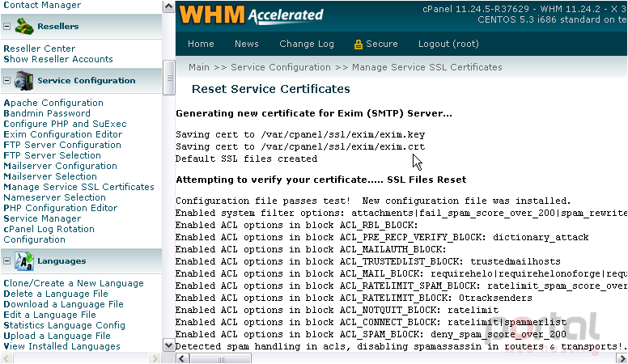628x364 pixels.
Task: Click the 'Detected spam handling in acls' line
Action: 401,346
